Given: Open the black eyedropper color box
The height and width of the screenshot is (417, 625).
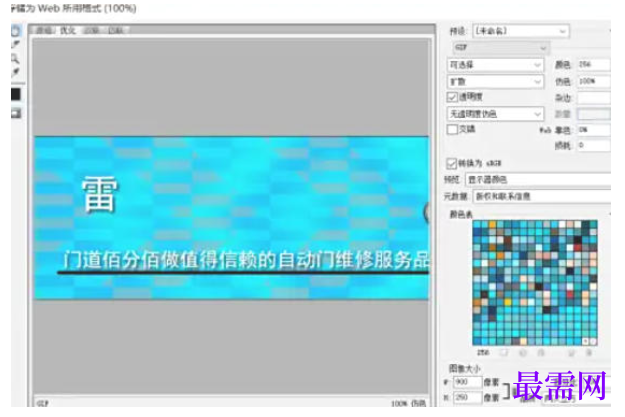Looking at the screenshot, I should click(x=16, y=94).
